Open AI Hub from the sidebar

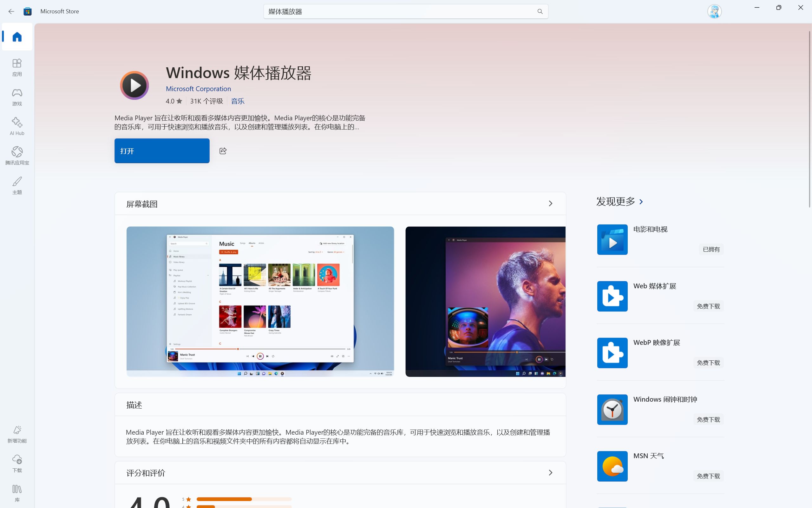pos(17,126)
